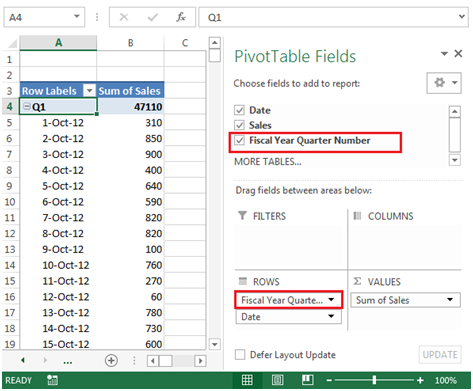This screenshot has width=473, height=391.
Task: Go to next sheet tab arrow
Action: click(45, 360)
